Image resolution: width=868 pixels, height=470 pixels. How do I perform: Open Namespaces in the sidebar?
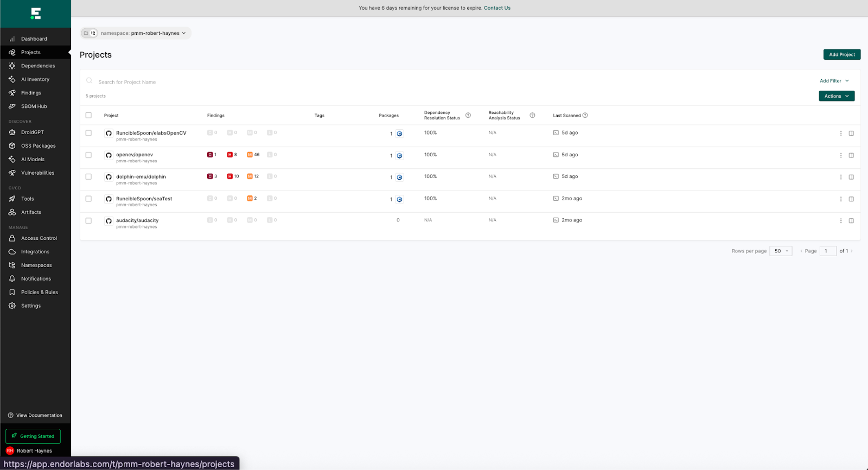(x=35, y=265)
